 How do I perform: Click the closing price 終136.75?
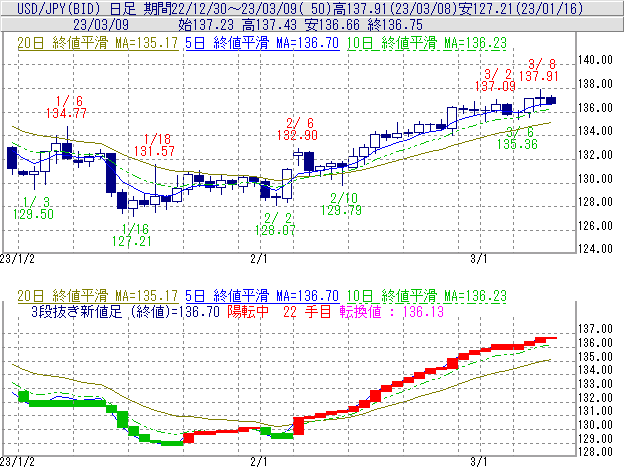(x=395, y=25)
